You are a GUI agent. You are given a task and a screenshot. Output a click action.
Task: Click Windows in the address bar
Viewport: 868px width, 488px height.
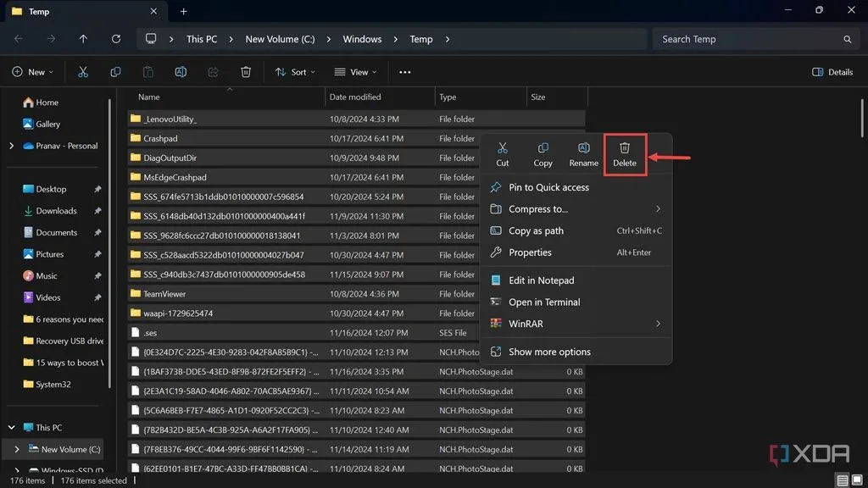coord(362,39)
